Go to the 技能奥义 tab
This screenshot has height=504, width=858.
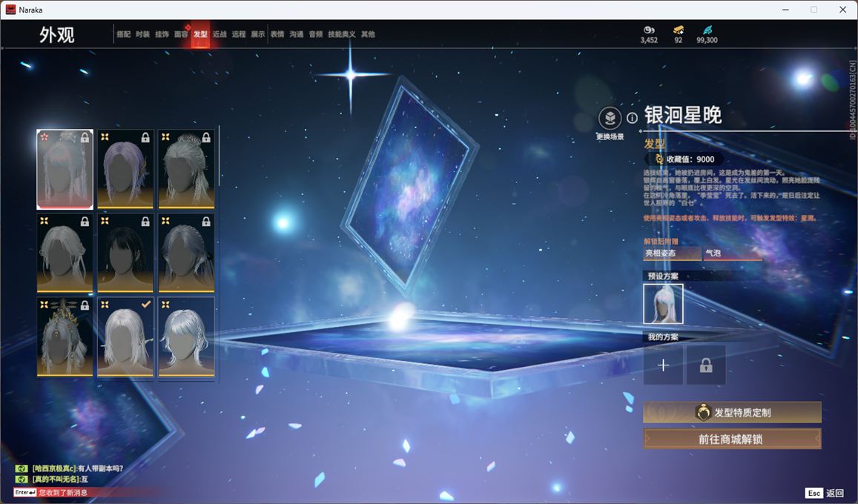(x=341, y=34)
